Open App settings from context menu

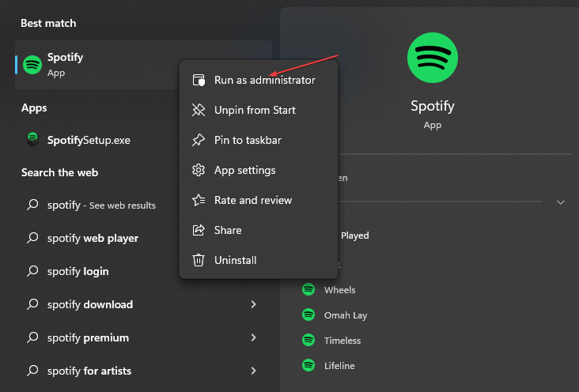point(259,170)
